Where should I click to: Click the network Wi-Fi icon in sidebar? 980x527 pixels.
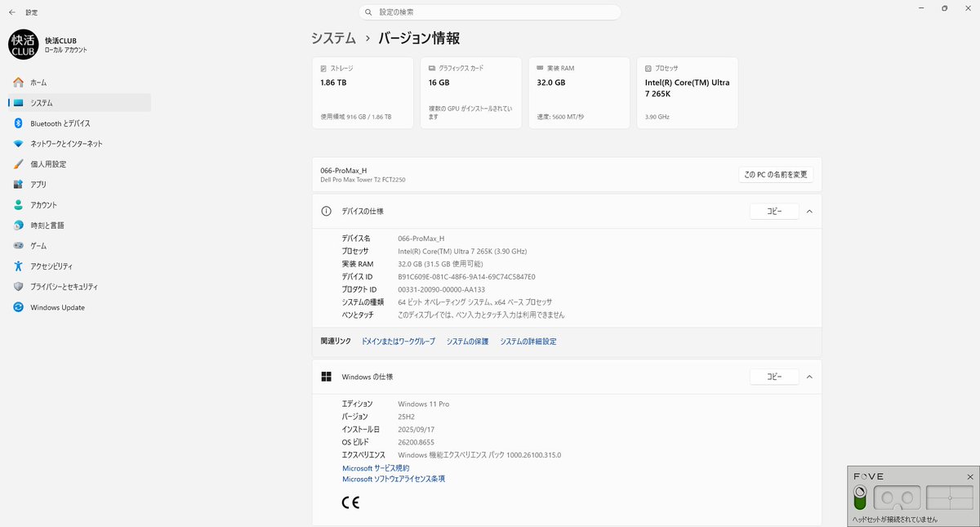point(18,144)
